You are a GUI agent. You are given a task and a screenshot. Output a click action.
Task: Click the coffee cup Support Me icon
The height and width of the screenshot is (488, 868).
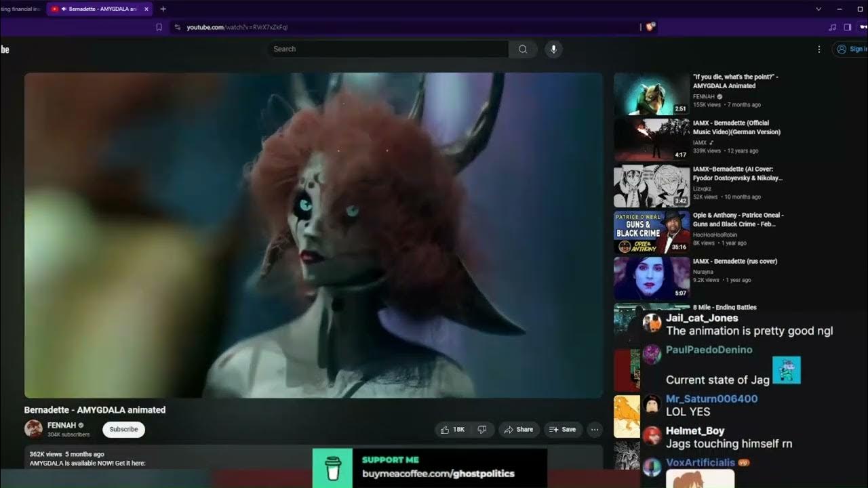click(x=332, y=468)
